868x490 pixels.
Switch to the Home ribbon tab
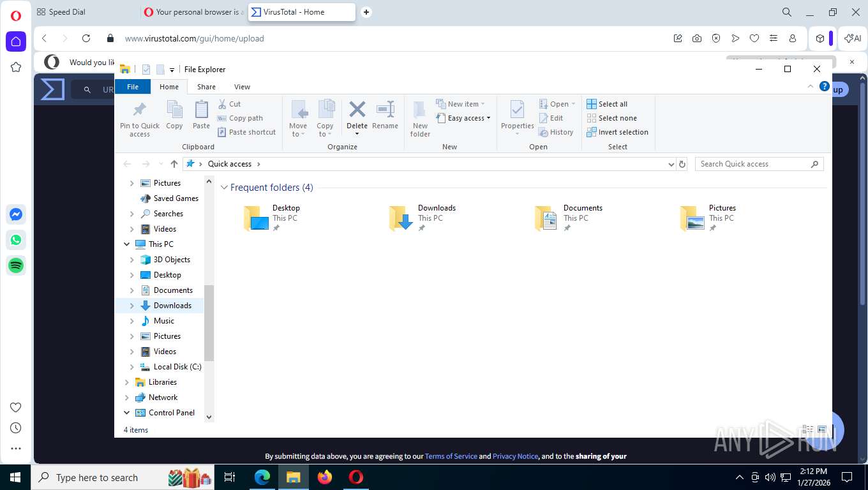click(x=169, y=87)
